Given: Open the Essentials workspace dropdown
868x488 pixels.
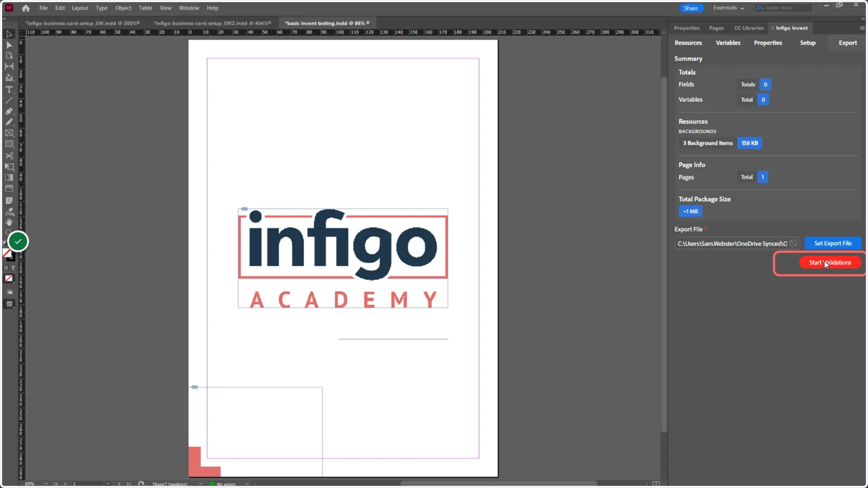Looking at the screenshot, I should 728,8.
